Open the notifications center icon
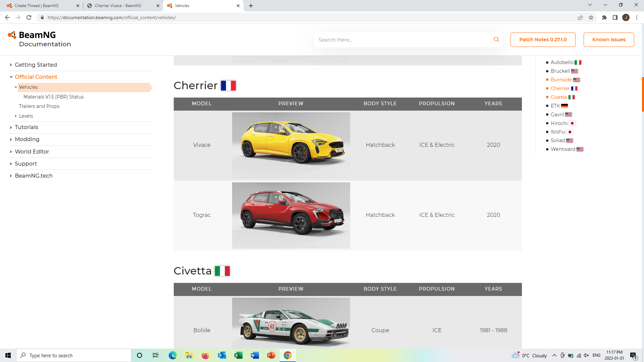Image resolution: width=644 pixels, height=362 pixels. 633,355
